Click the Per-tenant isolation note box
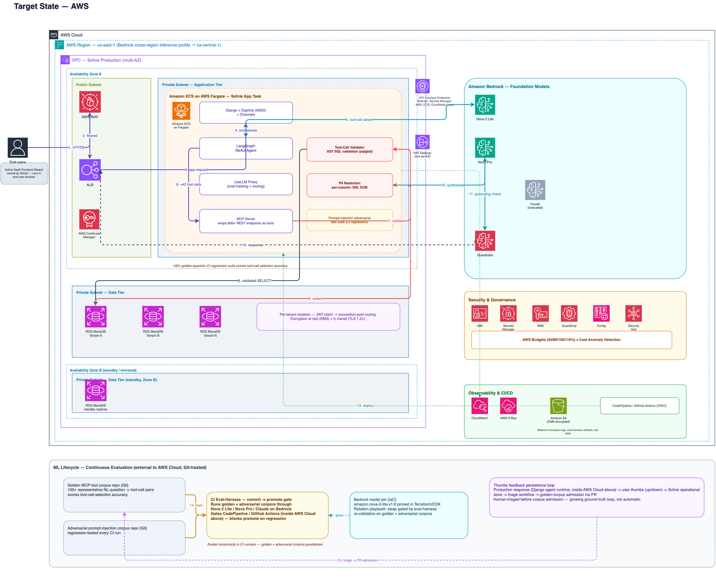 [x=328, y=317]
